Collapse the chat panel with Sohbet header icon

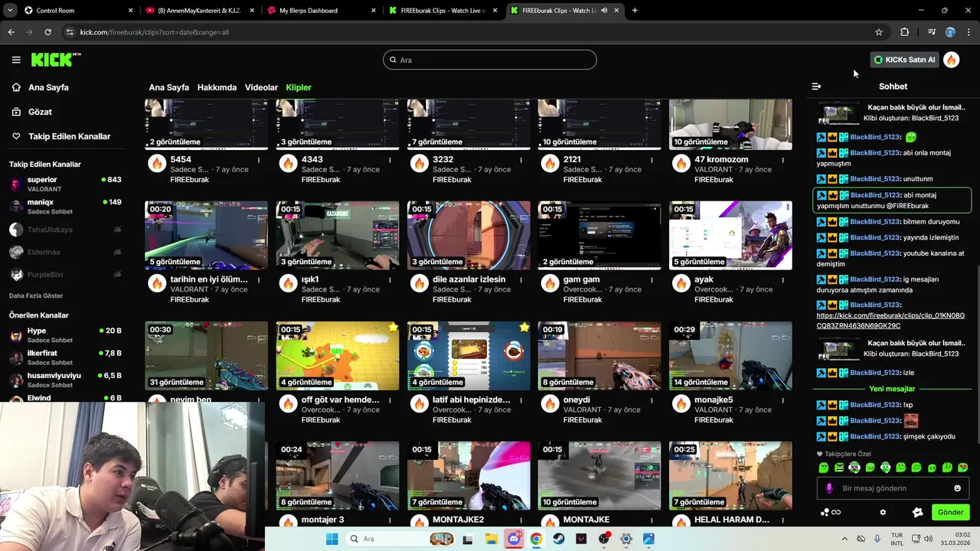816,86
